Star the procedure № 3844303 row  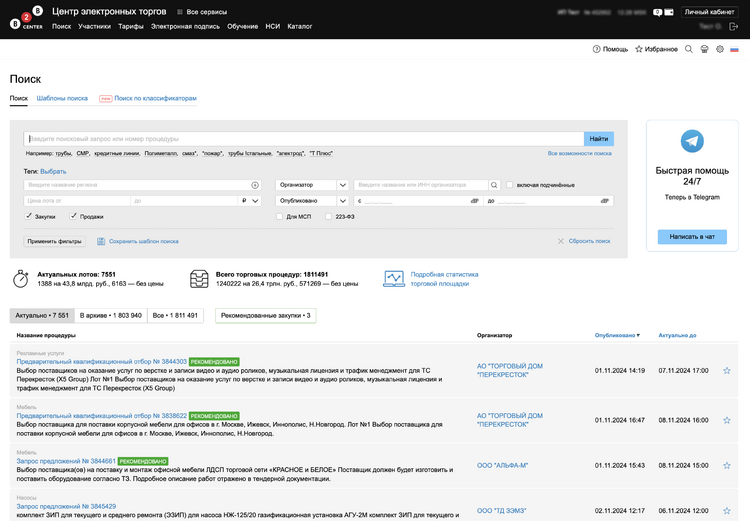point(727,371)
